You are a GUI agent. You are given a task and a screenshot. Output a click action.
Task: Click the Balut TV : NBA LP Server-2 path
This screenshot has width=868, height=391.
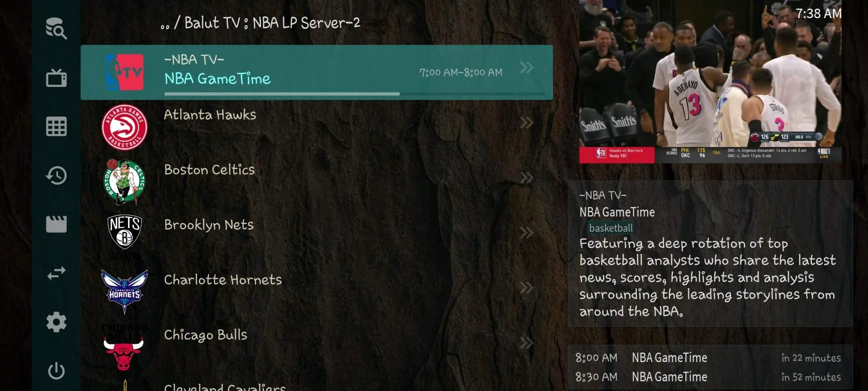(x=272, y=23)
